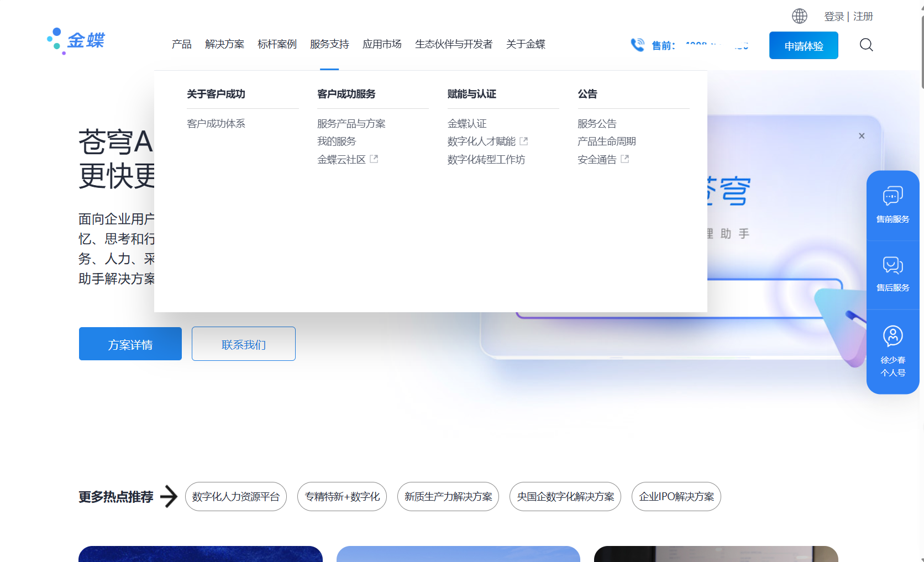Open the 关于金蝶 menu
Image resolution: width=924 pixels, height=562 pixels.
526,44
